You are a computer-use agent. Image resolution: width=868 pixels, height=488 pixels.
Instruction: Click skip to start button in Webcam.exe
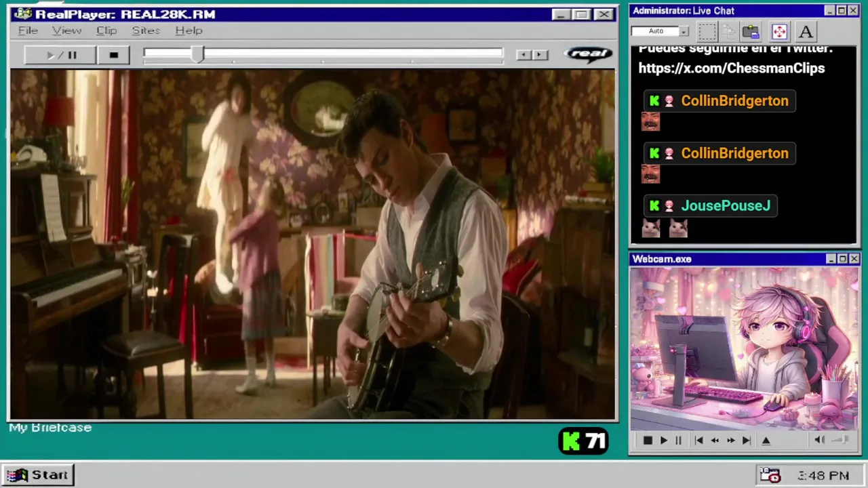click(x=698, y=441)
